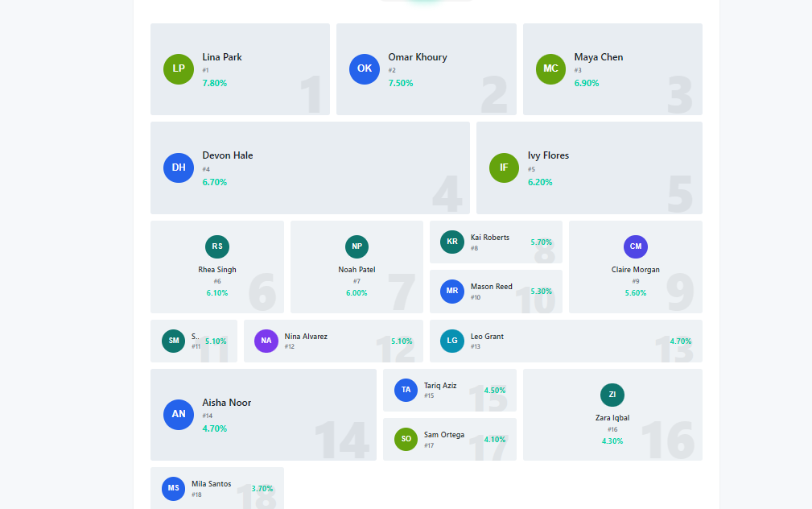812x509 pixels.
Task: Open the Mason Reed name link
Action: (492, 287)
